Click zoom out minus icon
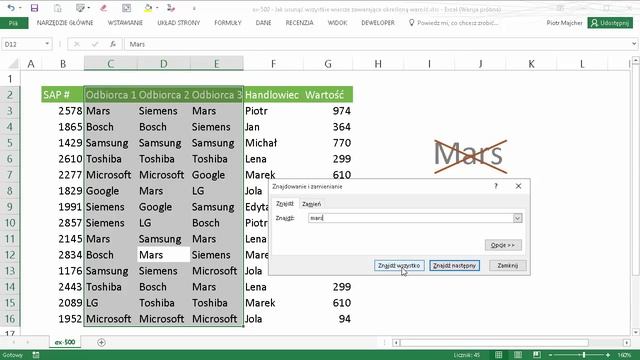The image size is (640, 360). pyautogui.click(x=550, y=355)
